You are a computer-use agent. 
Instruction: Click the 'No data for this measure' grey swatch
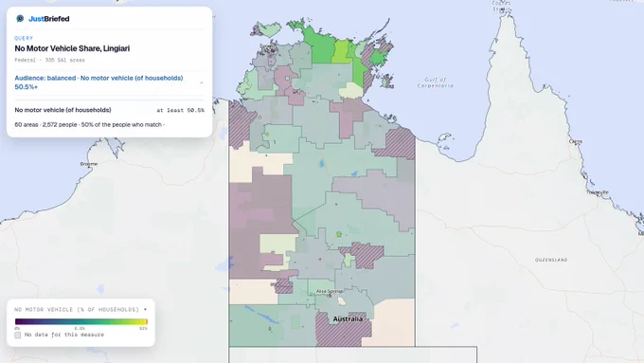tap(18, 336)
